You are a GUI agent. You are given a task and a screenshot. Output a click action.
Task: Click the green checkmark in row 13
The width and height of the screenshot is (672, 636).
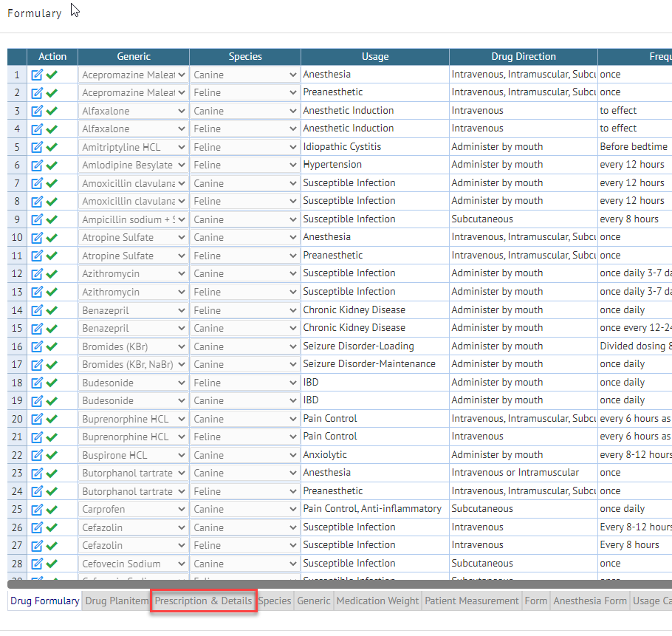(x=52, y=292)
